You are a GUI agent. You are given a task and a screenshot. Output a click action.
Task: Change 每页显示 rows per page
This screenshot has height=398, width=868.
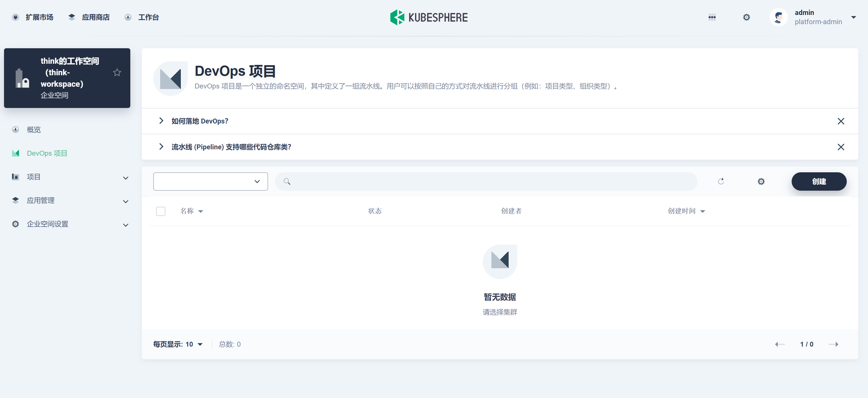tap(178, 344)
